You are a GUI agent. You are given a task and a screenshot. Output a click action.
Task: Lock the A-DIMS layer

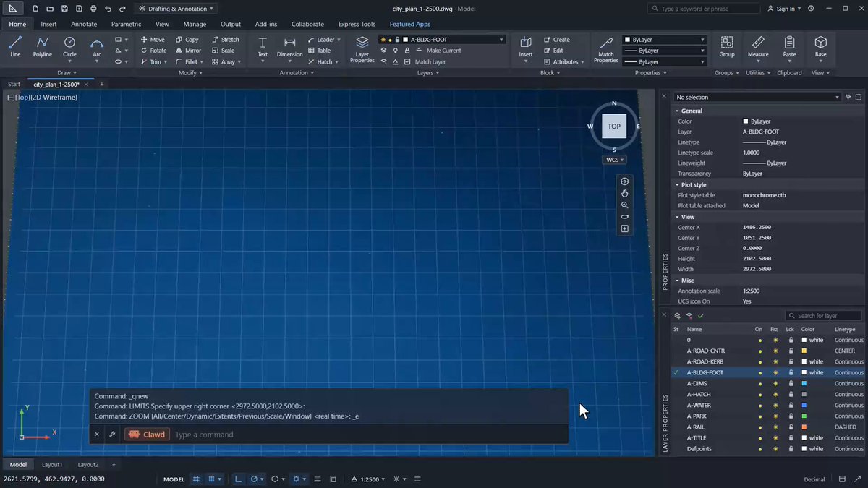(x=791, y=384)
